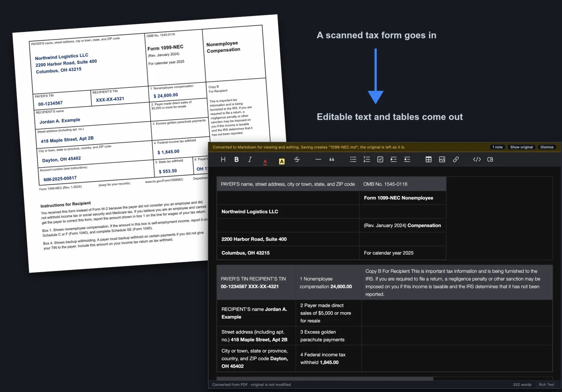Apply heading format with the H icon
562x392 pixels.
[x=223, y=159]
